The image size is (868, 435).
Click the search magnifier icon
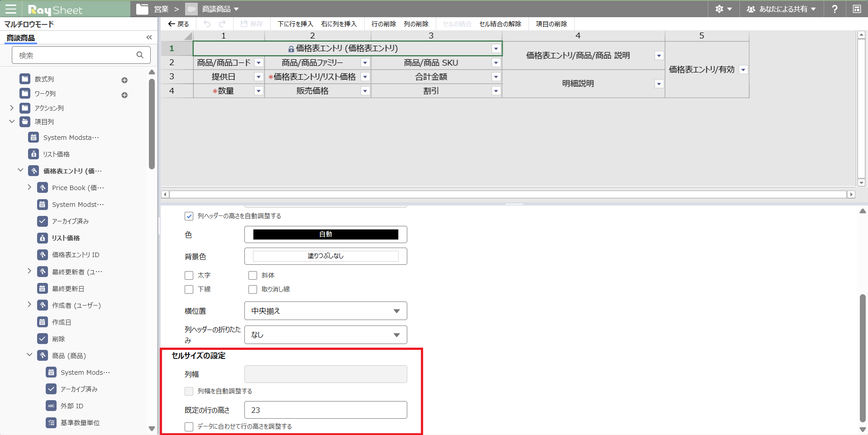coord(140,55)
